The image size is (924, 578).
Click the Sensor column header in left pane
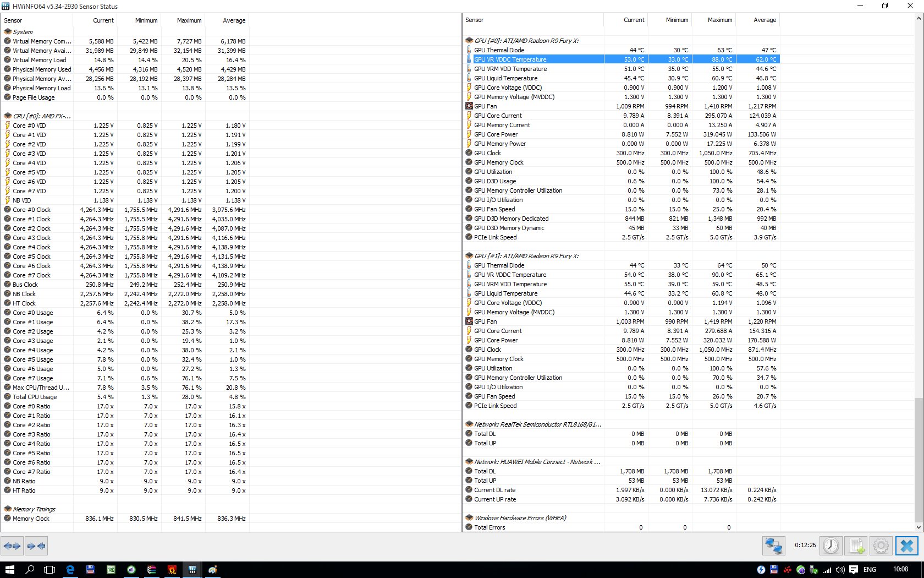[37, 20]
